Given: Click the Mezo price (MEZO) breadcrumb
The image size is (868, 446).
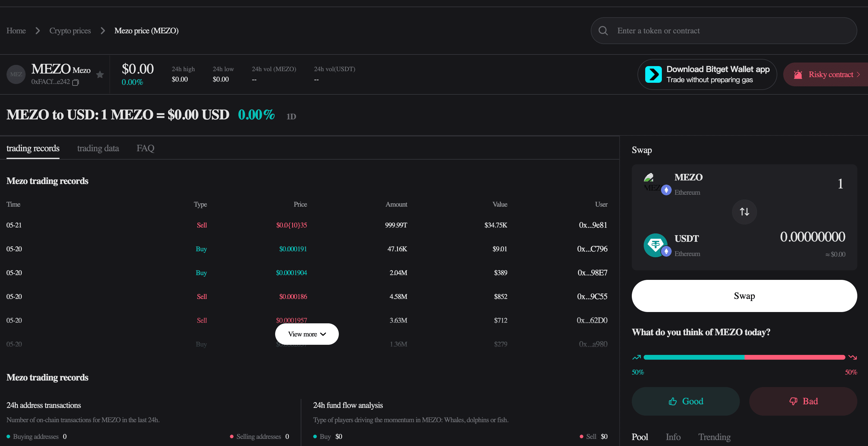Looking at the screenshot, I should (146, 31).
